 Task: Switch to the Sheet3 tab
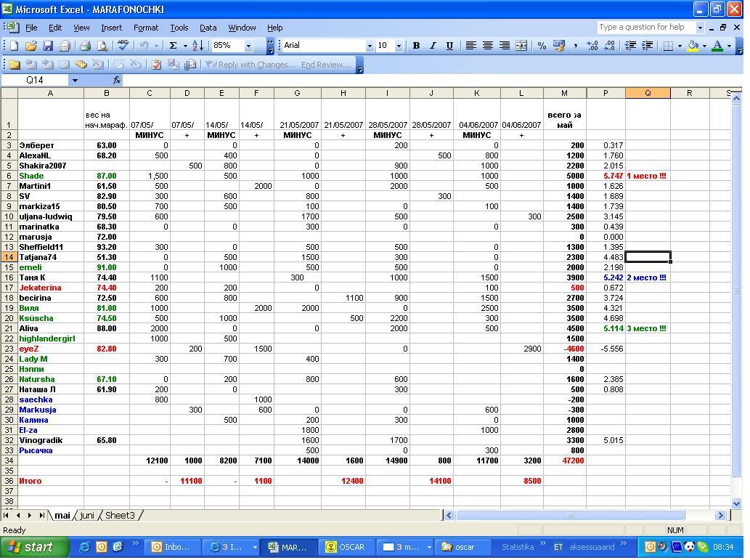click(120, 516)
